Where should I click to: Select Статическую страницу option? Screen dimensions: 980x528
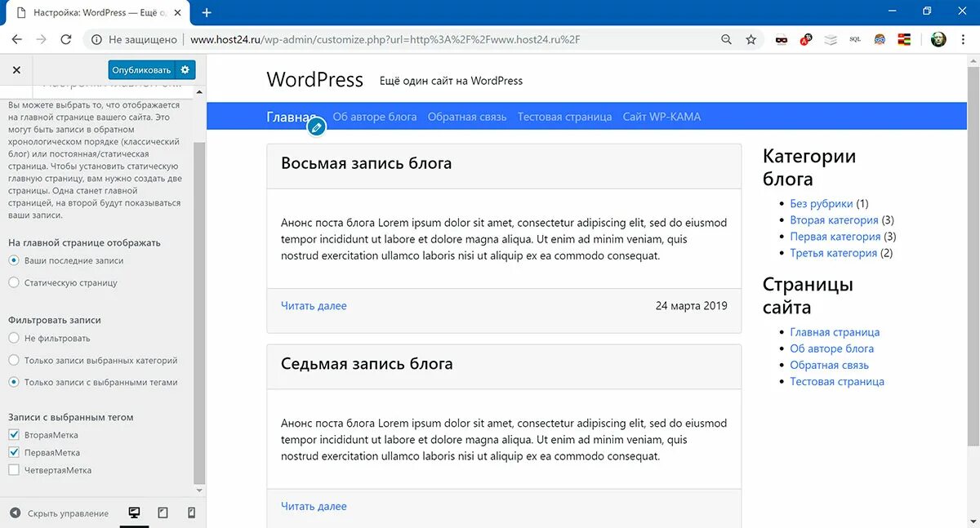point(14,282)
